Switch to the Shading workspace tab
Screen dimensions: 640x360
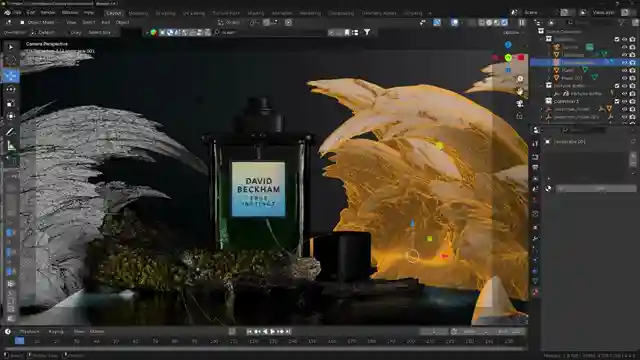click(x=256, y=13)
